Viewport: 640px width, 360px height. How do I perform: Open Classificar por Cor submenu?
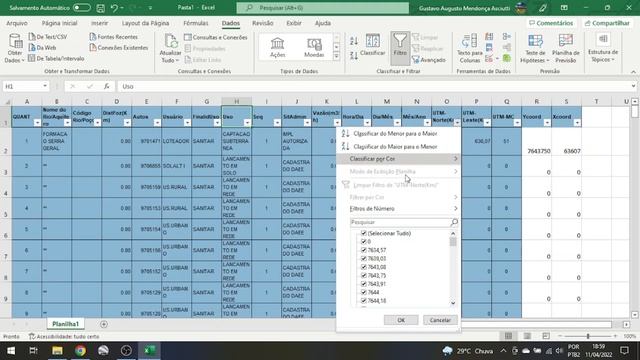[398, 159]
